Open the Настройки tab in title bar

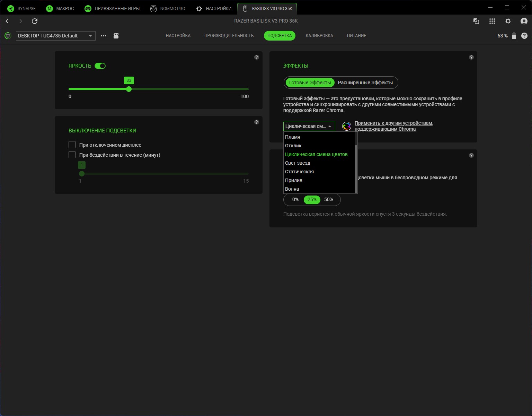(x=214, y=8)
